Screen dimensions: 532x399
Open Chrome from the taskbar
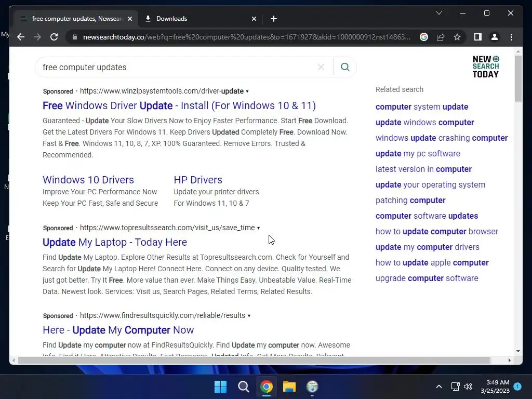pyautogui.click(x=267, y=387)
